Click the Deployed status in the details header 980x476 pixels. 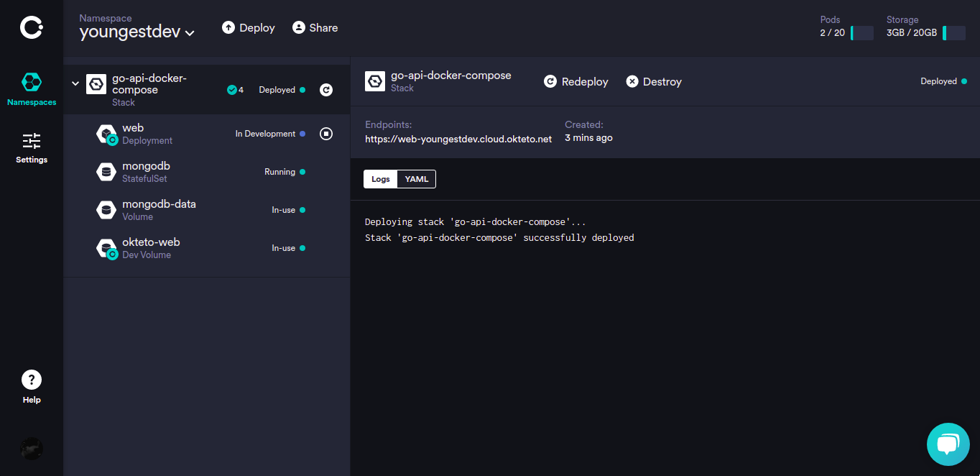[x=939, y=81]
